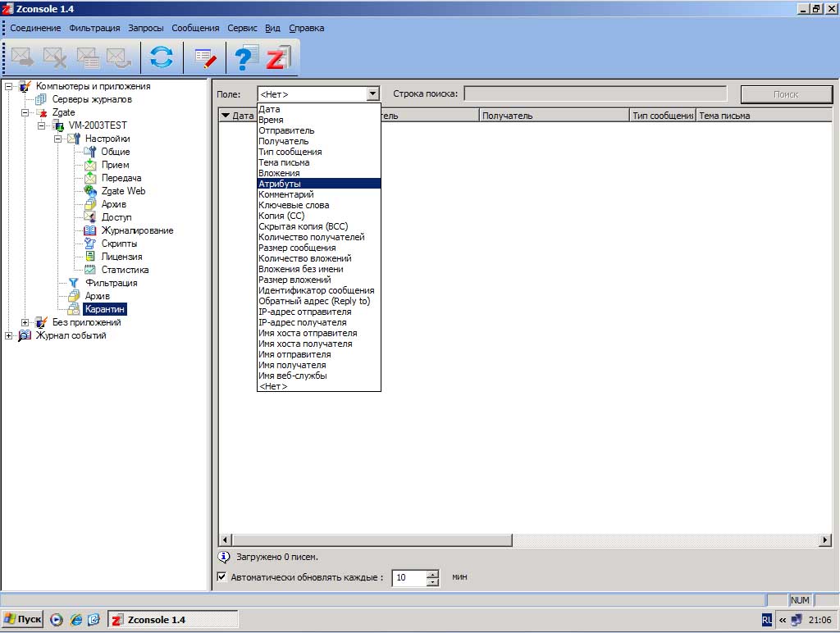Click the auto-update minutes field
840x633 pixels.
(x=410, y=577)
